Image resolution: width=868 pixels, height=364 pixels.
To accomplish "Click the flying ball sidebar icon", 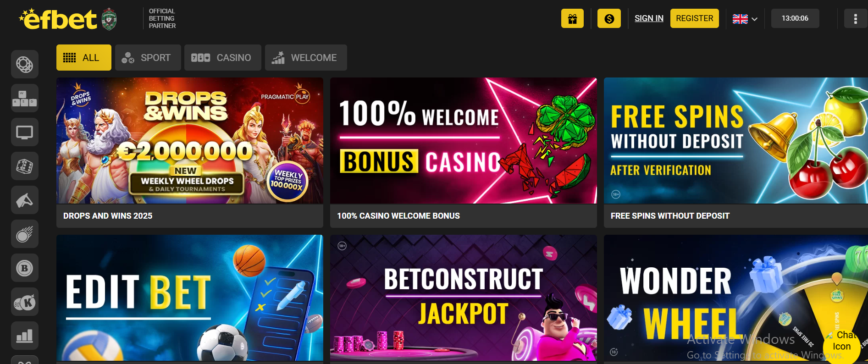I will (x=25, y=234).
